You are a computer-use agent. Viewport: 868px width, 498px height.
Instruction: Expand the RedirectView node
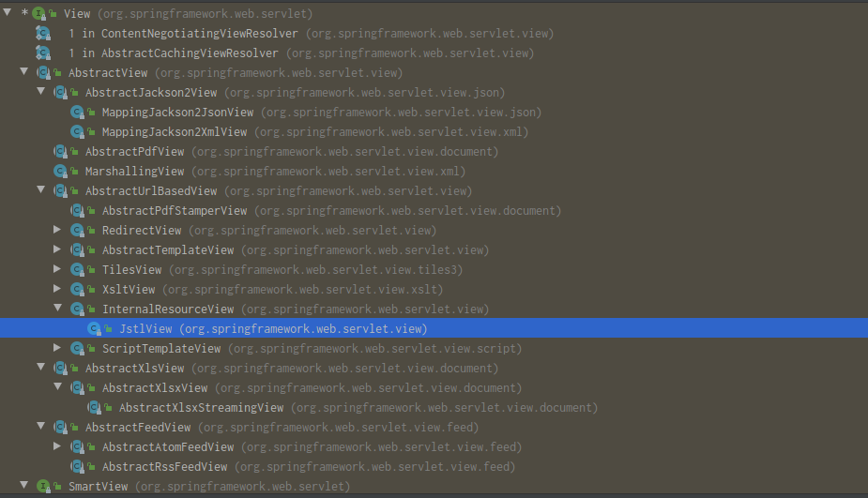(57, 230)
